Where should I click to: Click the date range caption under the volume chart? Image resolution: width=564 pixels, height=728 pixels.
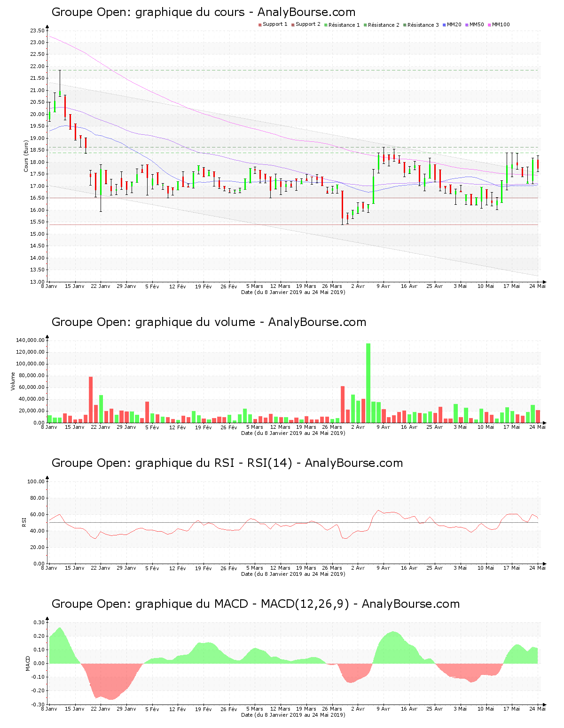[293, 433]
